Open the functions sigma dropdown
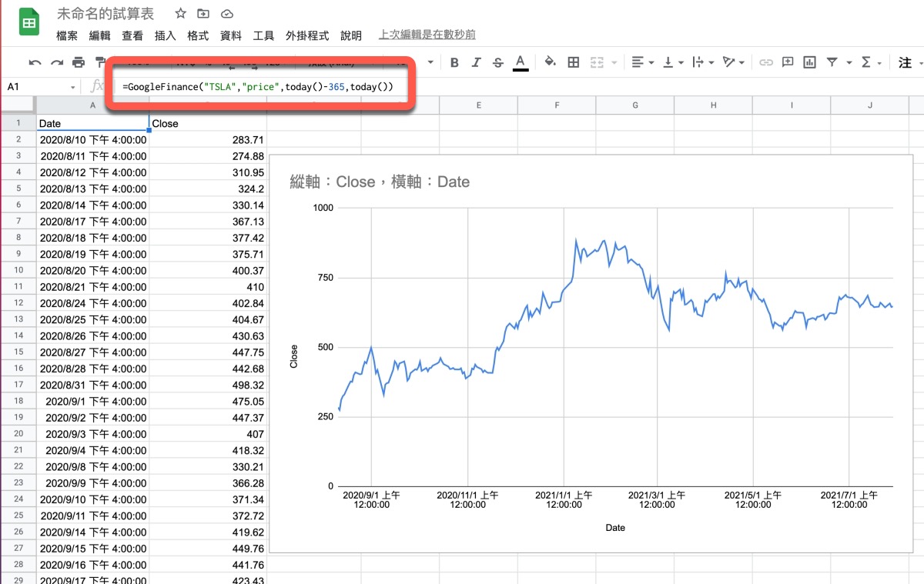 [870, 62]
